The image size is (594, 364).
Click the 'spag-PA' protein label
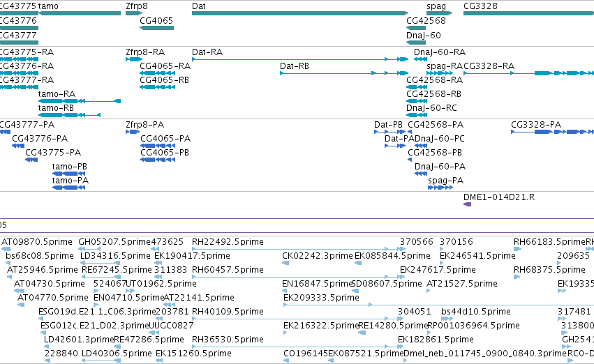click(446, 181)
